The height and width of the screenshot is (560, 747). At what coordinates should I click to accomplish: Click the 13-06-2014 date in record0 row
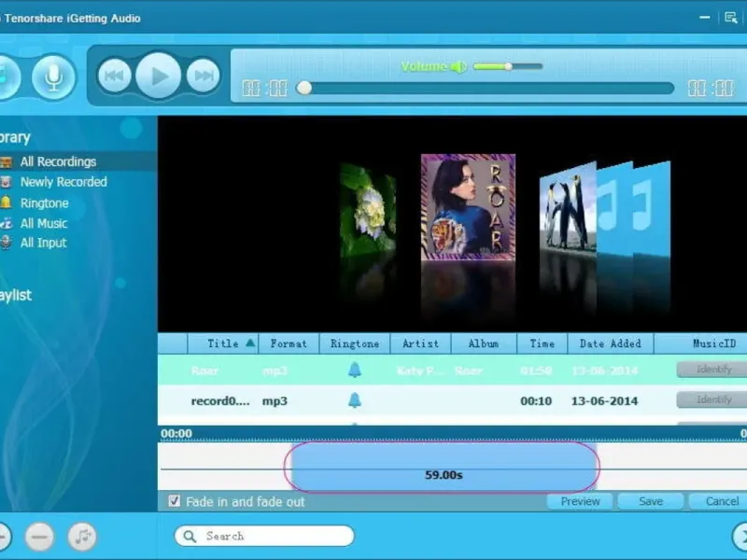[x=604, y=401]
